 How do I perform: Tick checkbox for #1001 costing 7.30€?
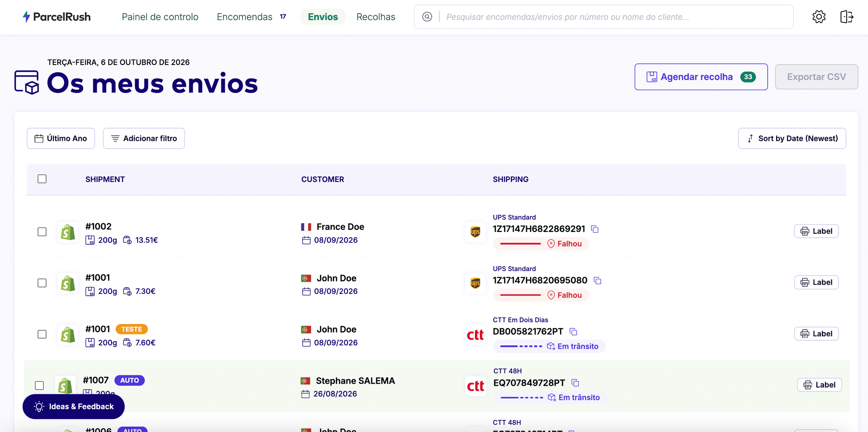point(42,283)
